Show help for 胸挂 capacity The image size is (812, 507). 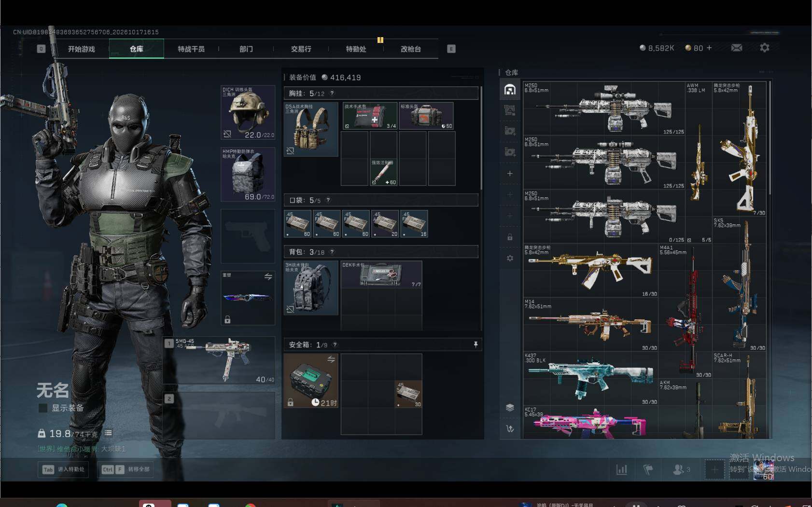click(332, 93)
